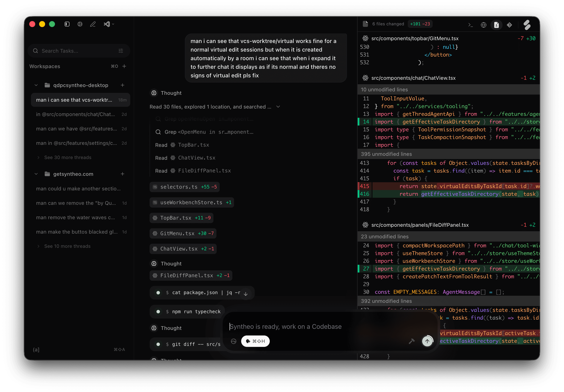Open thread 'man i can see that vcs-worktr...'
Screen dimensions: 564x392
click(x=81, y=100)
